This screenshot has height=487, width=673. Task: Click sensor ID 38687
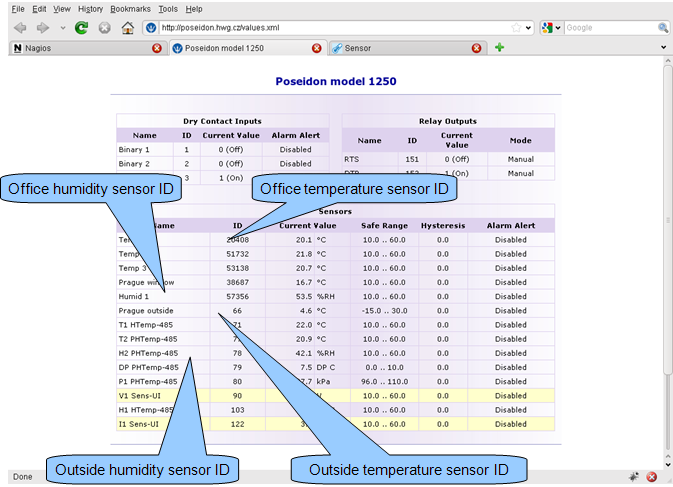(x=237, y=282)
